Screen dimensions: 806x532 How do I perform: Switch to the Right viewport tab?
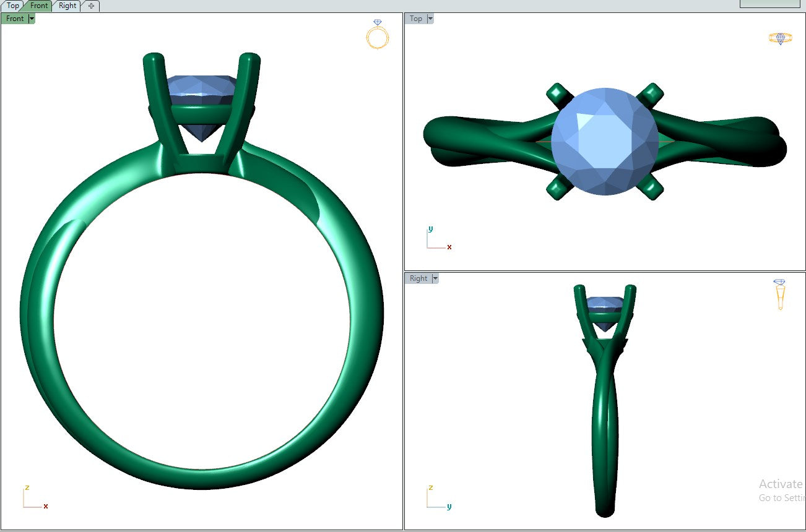click(67, 6)
